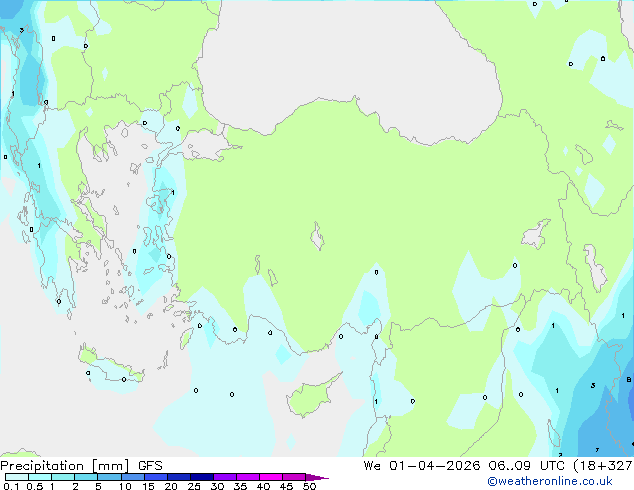Pick the 40–45 mm magenta legend box

tap(271, 477)
